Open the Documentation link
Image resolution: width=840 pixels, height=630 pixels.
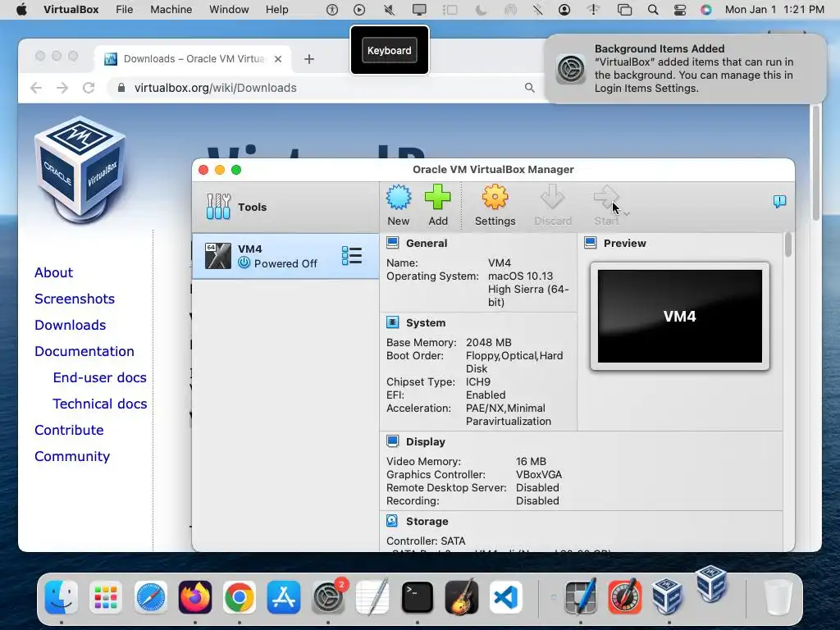84,351
